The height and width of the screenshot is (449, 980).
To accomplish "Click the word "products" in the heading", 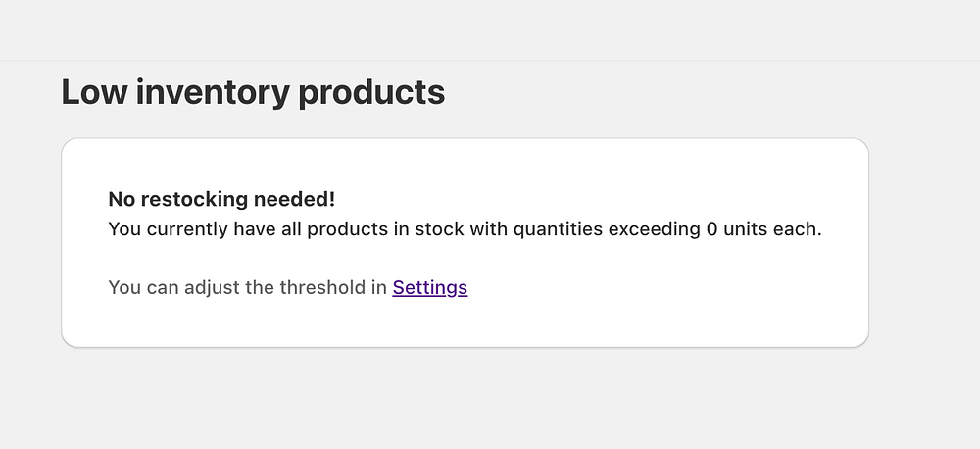I will click(371, 93).
